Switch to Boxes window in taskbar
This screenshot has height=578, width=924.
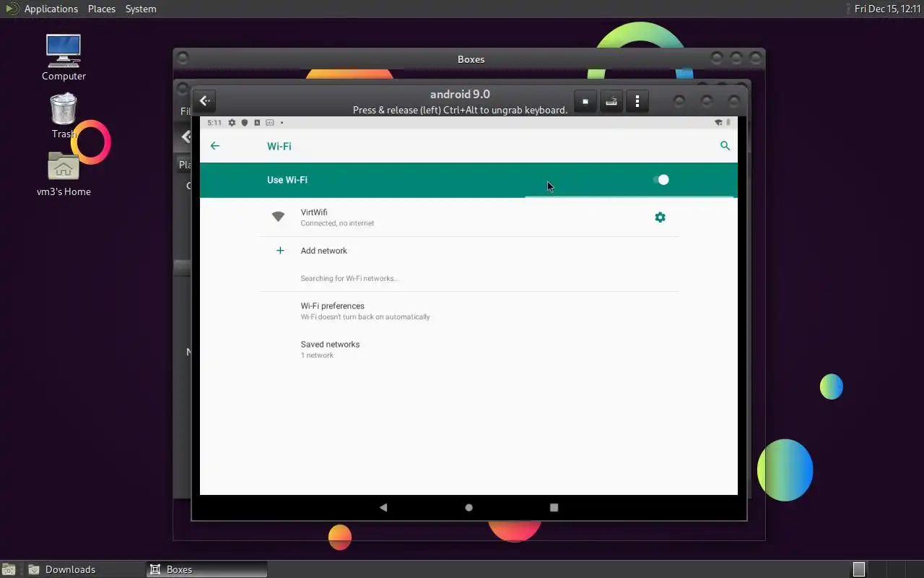click(206, 569)
